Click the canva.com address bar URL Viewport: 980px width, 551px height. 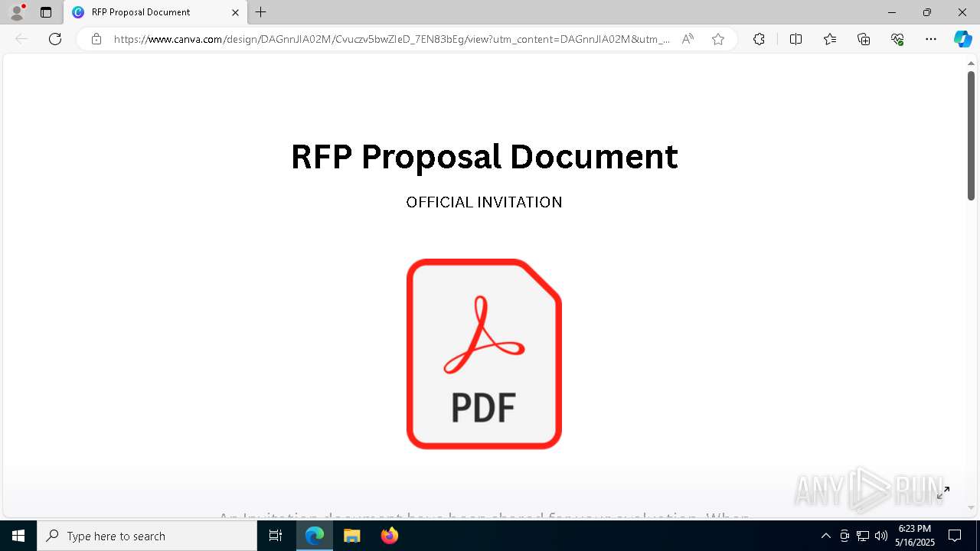[392, 39]
